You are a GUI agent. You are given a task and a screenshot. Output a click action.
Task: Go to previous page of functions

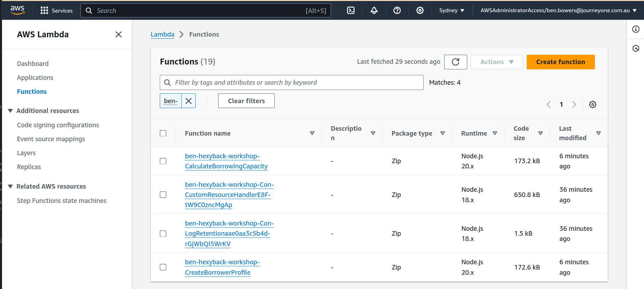(549, 105)
